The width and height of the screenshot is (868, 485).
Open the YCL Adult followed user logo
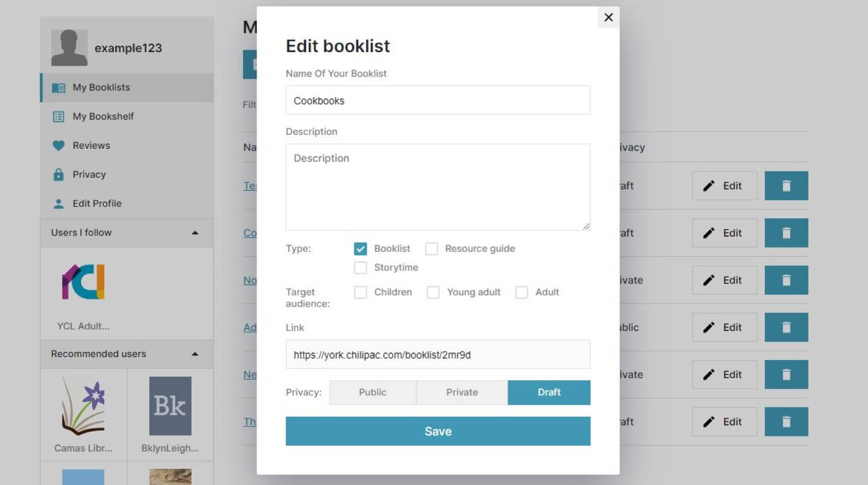click(x=83, y=282)
